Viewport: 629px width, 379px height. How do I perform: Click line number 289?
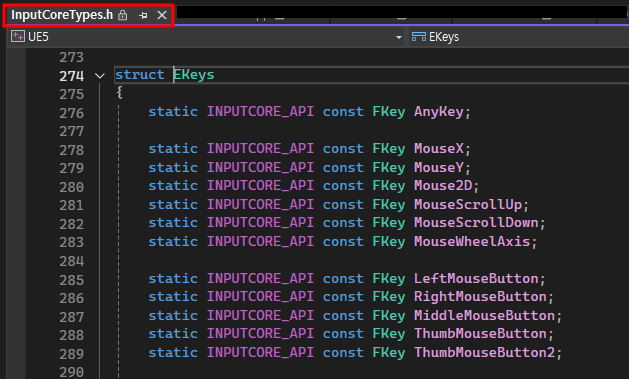pos(72,354)
